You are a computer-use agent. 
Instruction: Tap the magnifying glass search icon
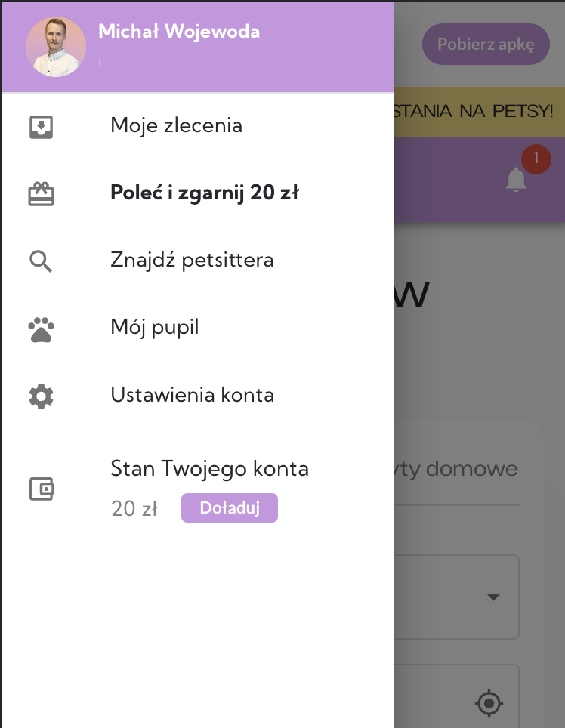point(41,261)
